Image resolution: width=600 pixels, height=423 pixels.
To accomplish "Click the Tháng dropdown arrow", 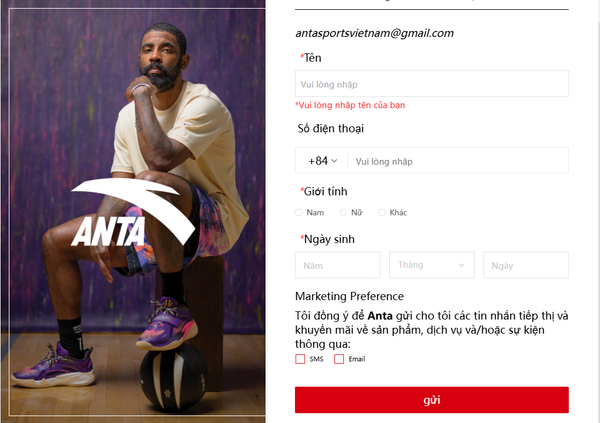I will (x=461, y=265).
